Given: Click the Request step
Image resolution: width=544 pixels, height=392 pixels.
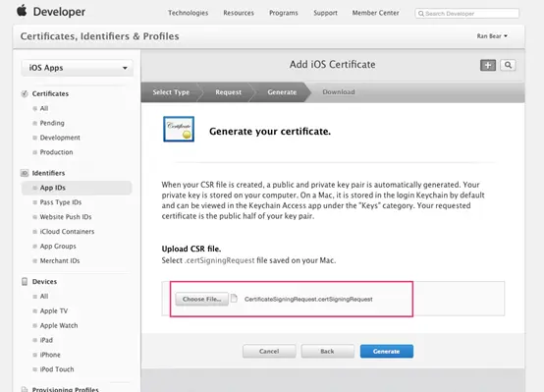Looking at the screenshot, I should click(x=228, y=92).
